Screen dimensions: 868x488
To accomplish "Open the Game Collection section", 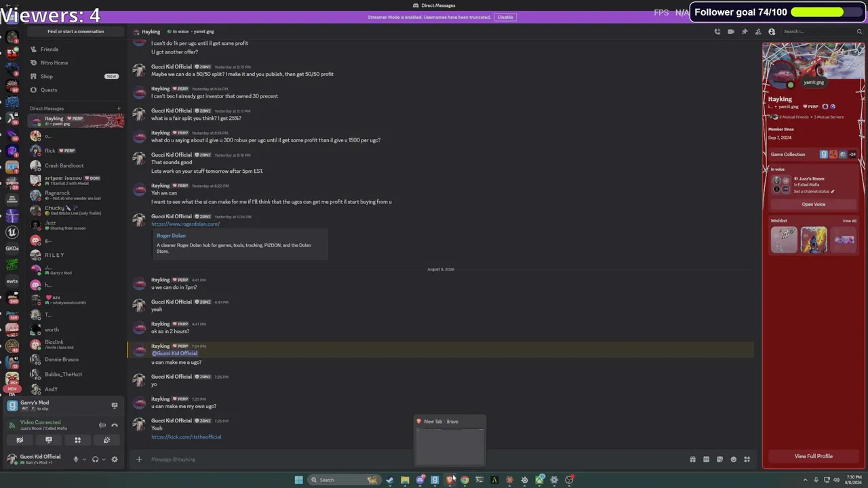I will [x=814, y=155].
